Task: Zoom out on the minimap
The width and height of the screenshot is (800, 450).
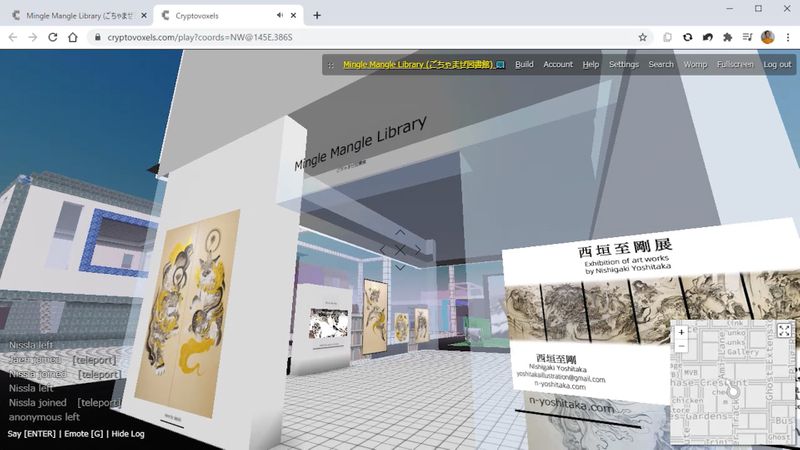Action: click(x=681, y=346)
